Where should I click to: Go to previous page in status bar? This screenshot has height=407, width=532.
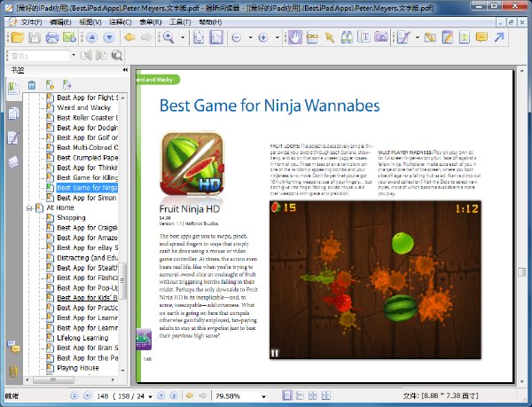pyautogui.click(x=87, y=395)
